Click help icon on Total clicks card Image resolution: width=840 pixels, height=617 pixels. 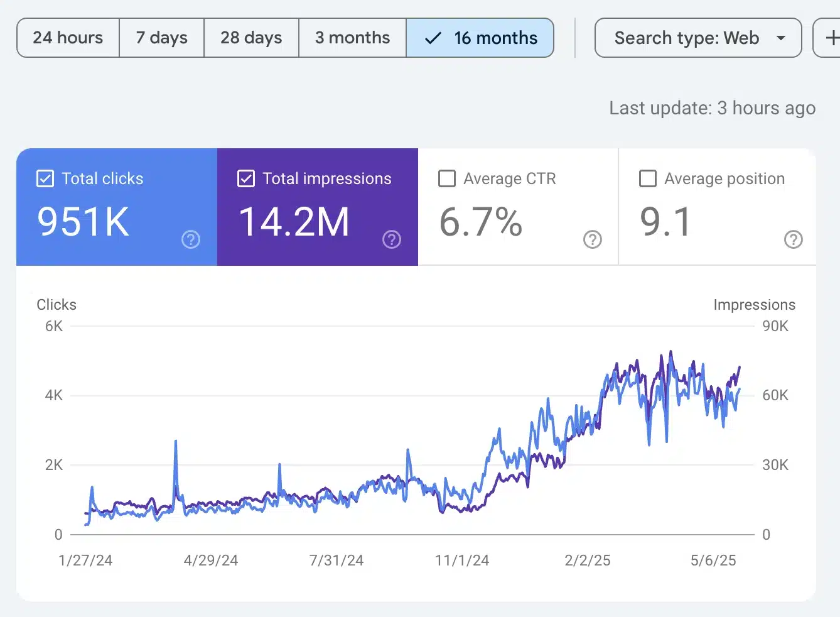pyautogui.click(x=191, y=239)
